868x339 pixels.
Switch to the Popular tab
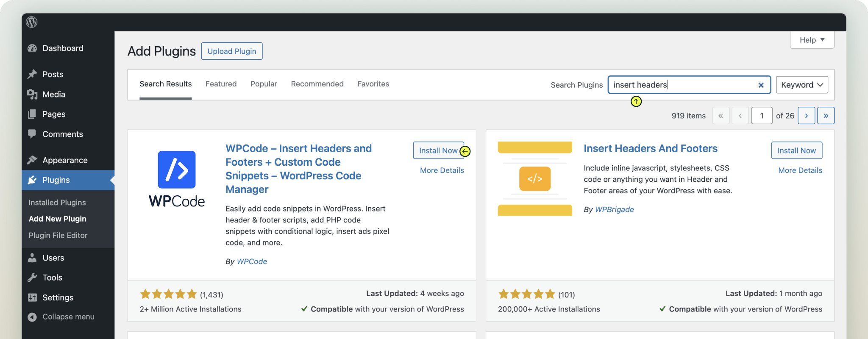[264, 84]
